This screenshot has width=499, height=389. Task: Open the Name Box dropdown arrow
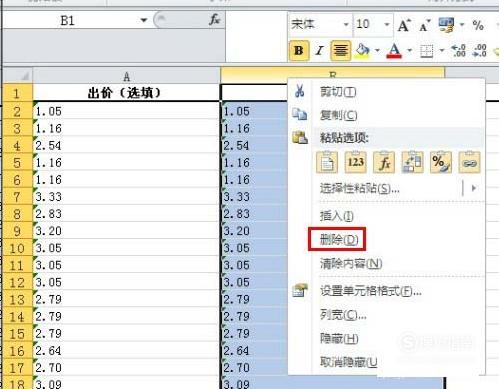144,20
